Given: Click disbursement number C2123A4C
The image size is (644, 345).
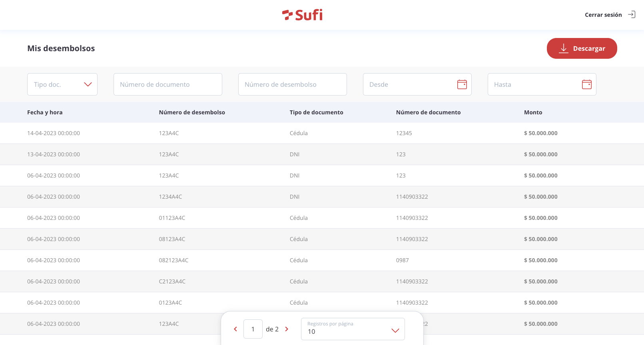Looking at the screenshot, I should pyautogui.click(x=172, y=281).
